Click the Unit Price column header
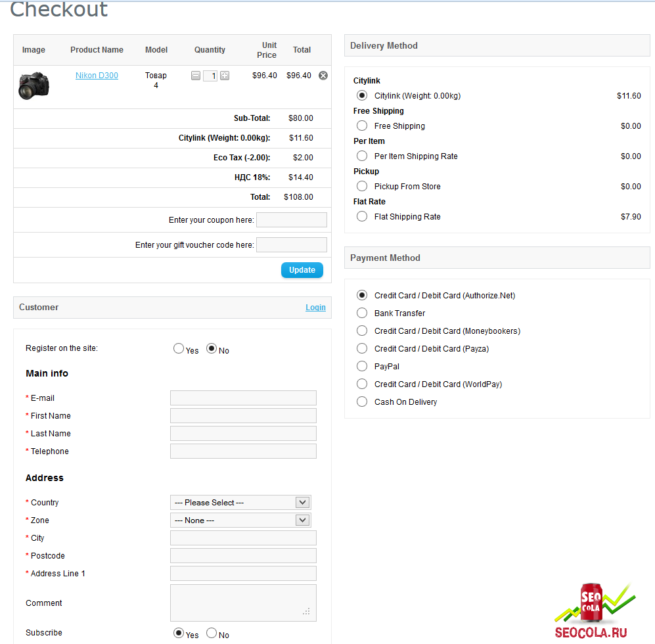The width and height of the screenshot is (655, 644). [267, 50]
